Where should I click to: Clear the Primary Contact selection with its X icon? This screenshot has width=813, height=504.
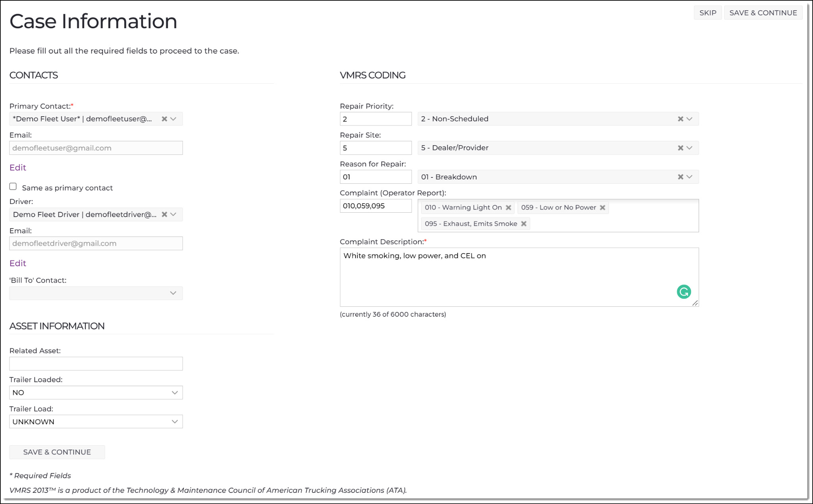pyautogui.click(x=164, y=119)
